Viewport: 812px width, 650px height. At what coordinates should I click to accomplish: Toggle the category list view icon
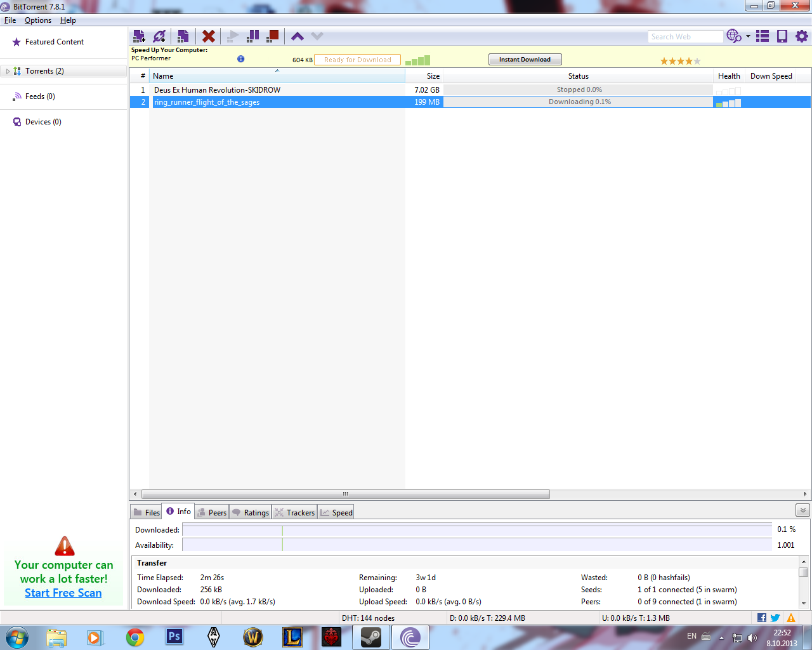pos(763,36)
